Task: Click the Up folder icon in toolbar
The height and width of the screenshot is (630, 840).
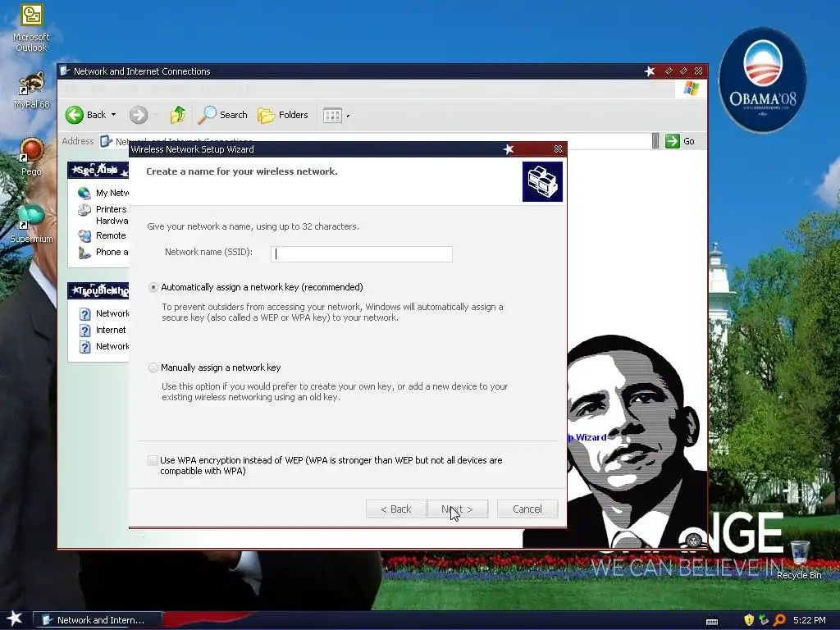Action: (178, 115)
